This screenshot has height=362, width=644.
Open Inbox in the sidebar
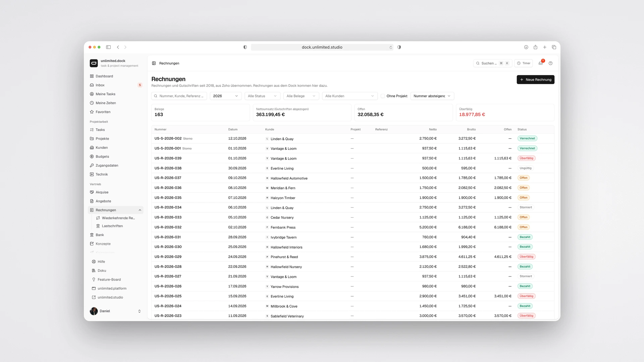pyautogui.click(x=116, y=85)
